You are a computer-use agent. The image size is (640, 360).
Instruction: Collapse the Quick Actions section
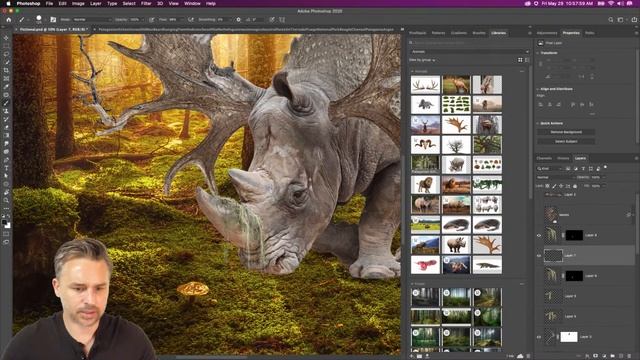coord(538,123)
